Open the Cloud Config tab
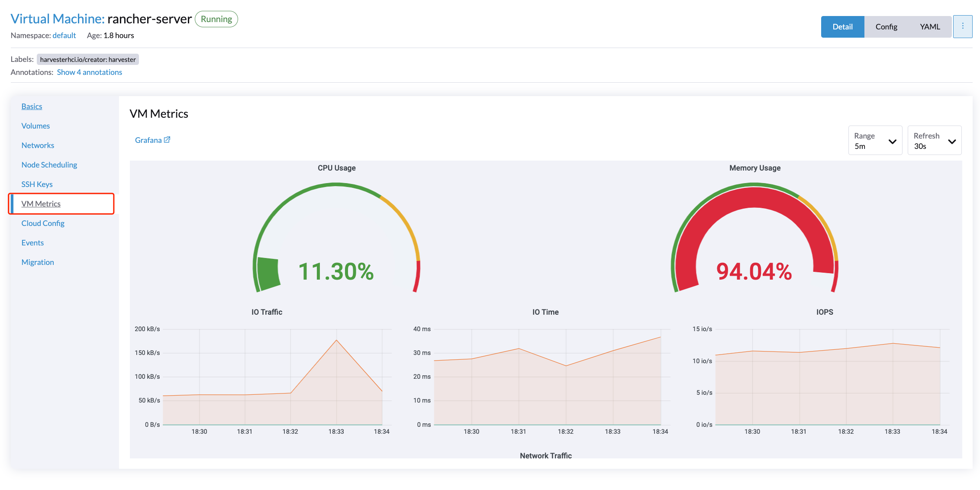The height and width of the screenshot is (490, 980). pos(43,223)
